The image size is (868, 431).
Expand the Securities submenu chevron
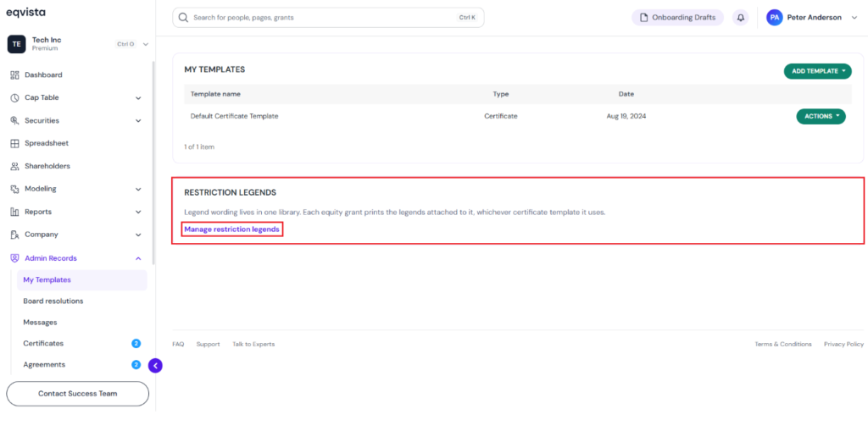pyautogui.click(x=138, y=120)
